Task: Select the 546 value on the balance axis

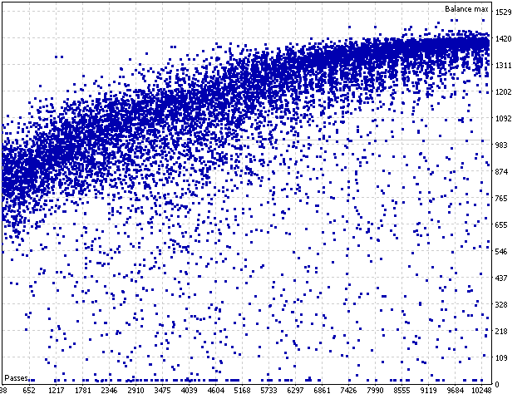Action: [501, 251]
